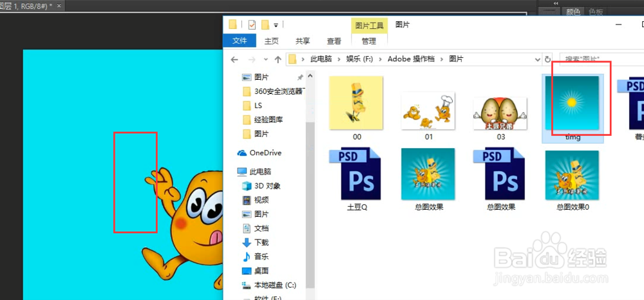Screen dimensions: 644x300
Task: Select the 总图效果 PSD file icon
Action: tap(500, 174)
